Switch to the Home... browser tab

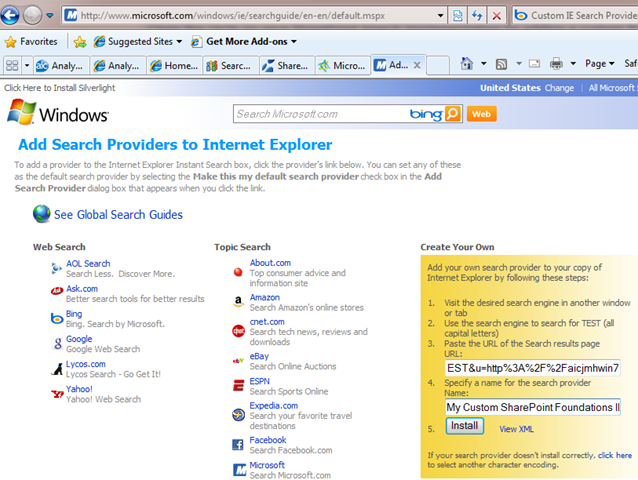(173, 65)
